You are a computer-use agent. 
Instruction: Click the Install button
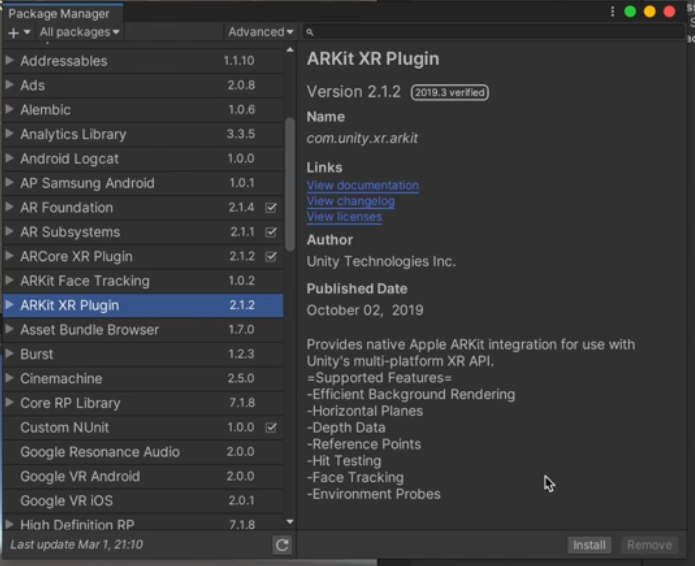click(589, 545)
